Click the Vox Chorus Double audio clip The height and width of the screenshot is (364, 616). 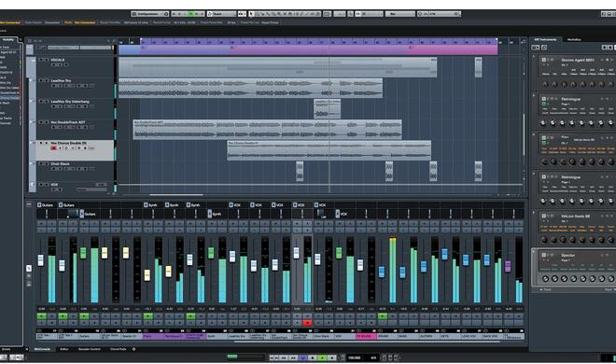[x=329, y=150]
